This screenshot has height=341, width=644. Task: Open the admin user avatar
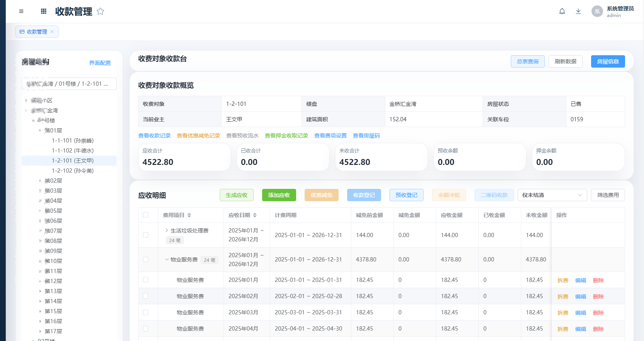[x=597, y=11]
